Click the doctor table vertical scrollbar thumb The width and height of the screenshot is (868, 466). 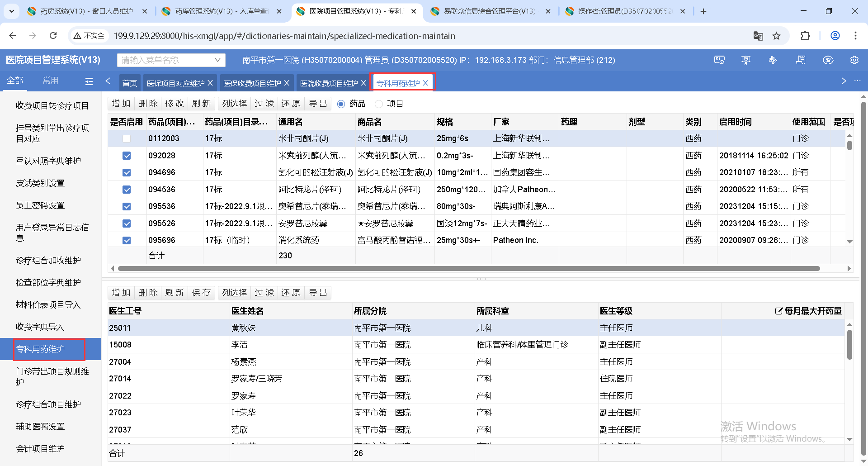pos(849,345)
